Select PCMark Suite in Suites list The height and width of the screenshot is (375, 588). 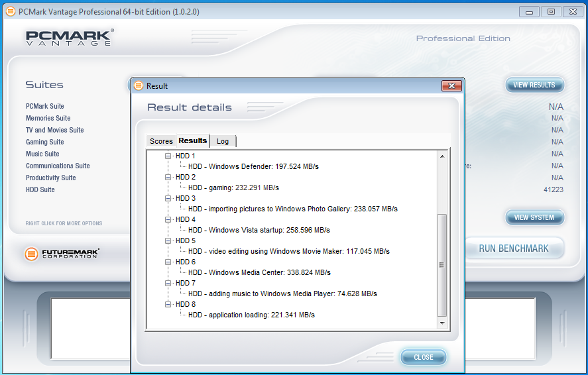(45, 106)
